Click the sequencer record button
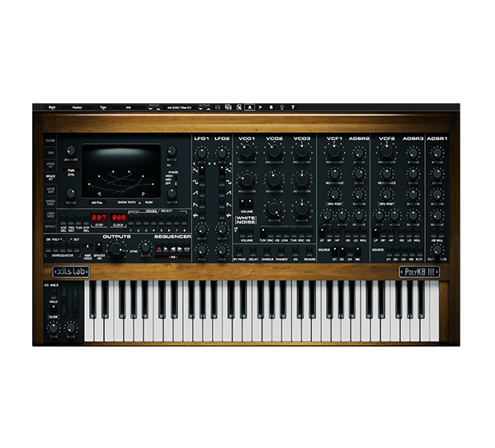The width and height of the screenshot is (495, 448). (159, 249)
